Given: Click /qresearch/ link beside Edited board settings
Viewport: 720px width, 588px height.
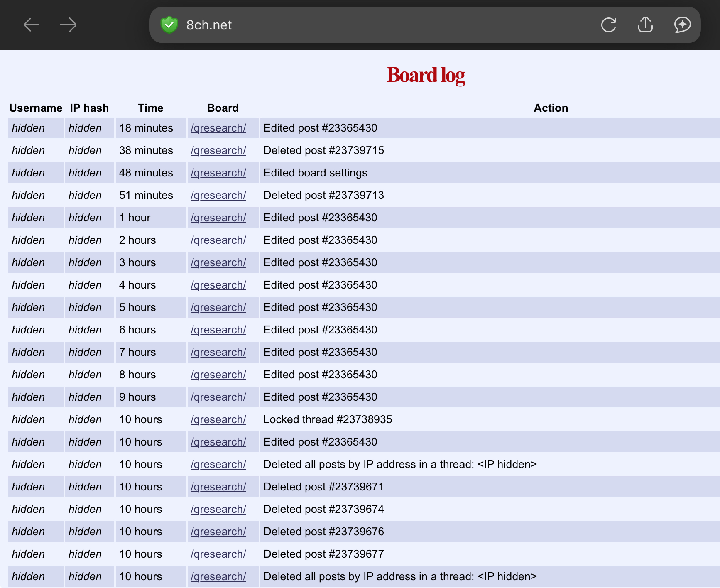Looking at the screenshot, I should pos(218,173).
